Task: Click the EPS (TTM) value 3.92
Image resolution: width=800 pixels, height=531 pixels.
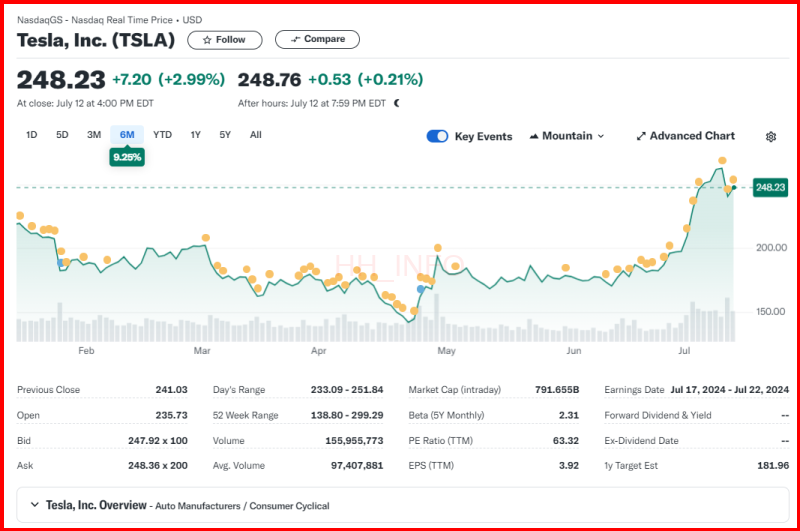Action: 569,466
